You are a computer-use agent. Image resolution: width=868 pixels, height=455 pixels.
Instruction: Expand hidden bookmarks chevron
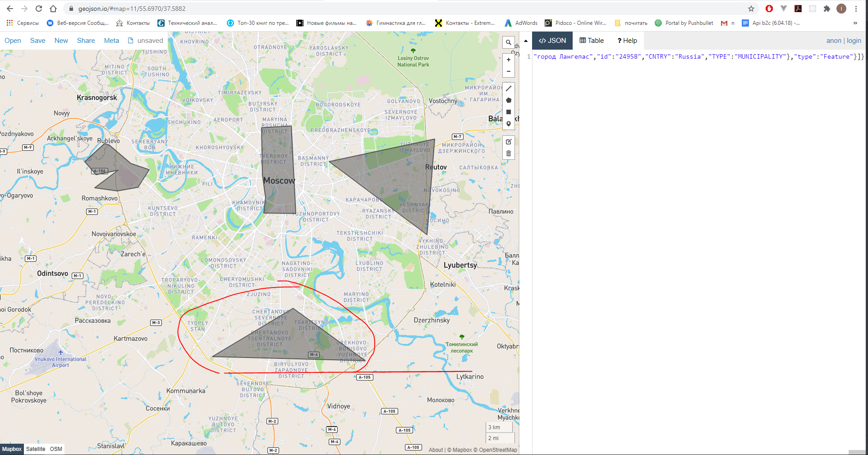tap(855, 23)
